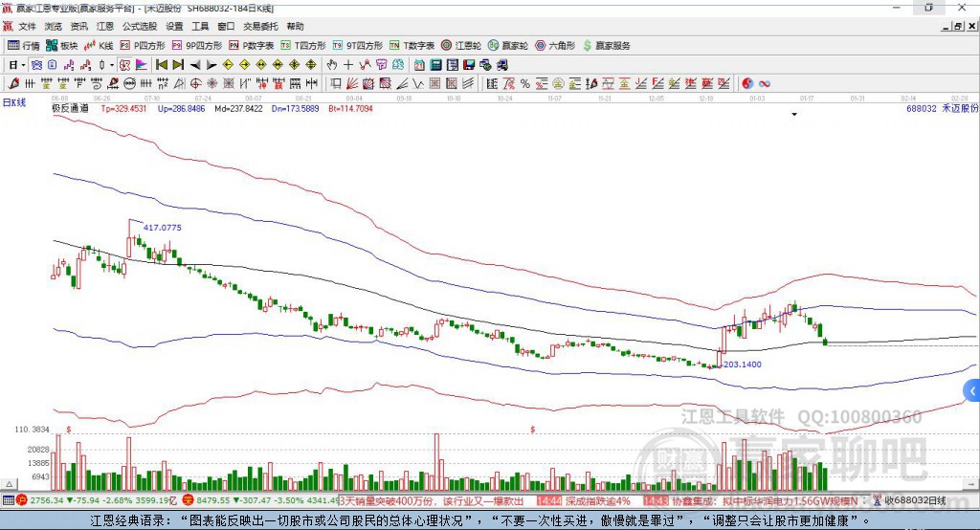
Task: Open the P四方形 square tool
Action: point(143,46)
